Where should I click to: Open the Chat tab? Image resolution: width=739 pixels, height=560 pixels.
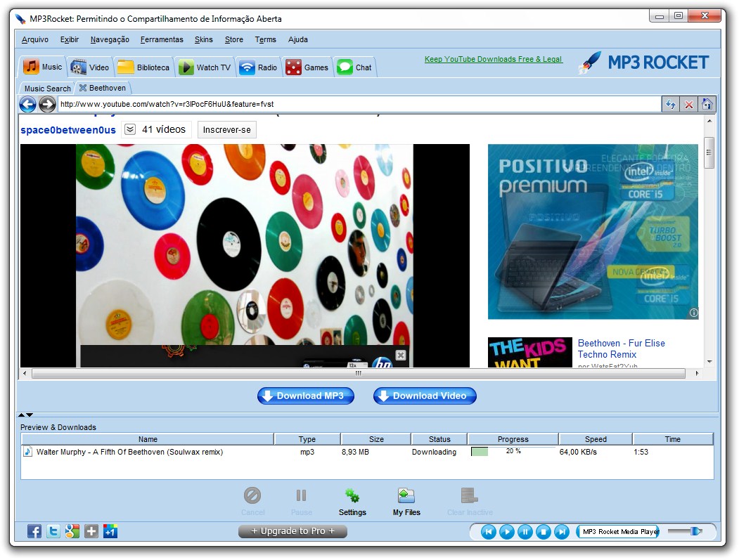354,67
